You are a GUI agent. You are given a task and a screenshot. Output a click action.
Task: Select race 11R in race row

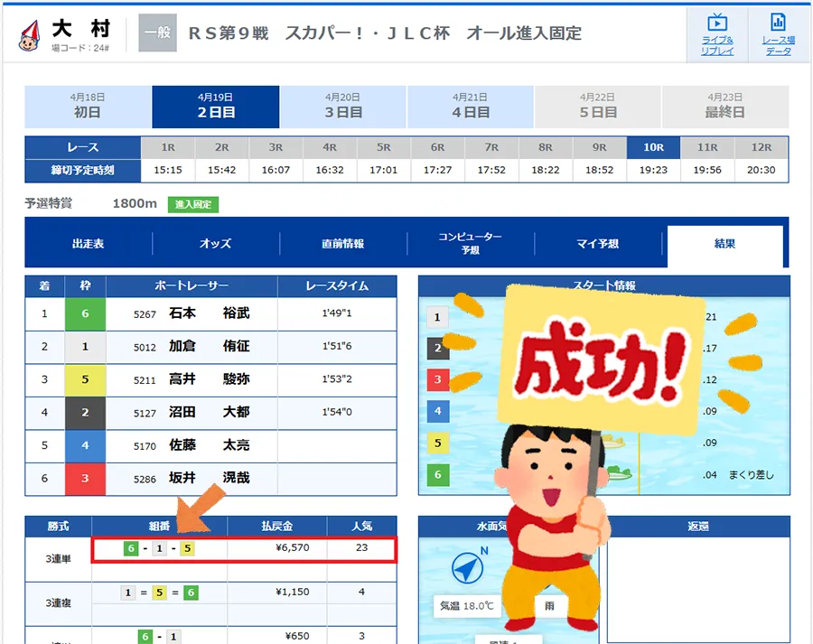point(707,147)
